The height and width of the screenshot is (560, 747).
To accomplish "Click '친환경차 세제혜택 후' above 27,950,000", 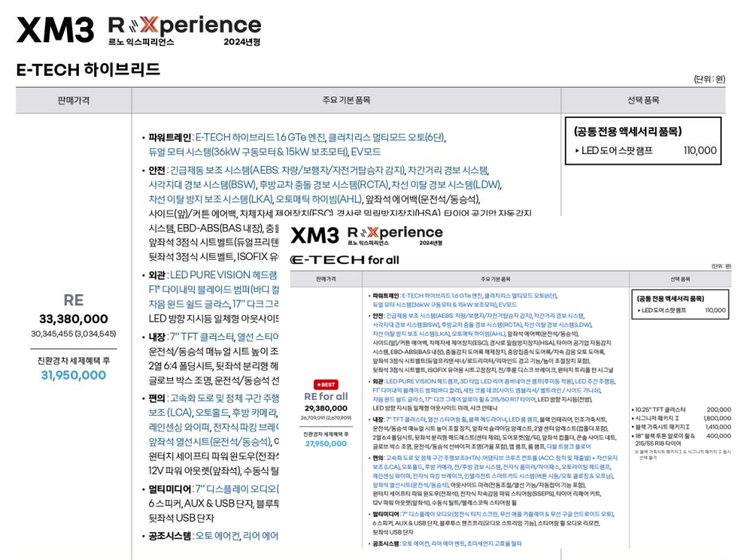I will (326, 434).
